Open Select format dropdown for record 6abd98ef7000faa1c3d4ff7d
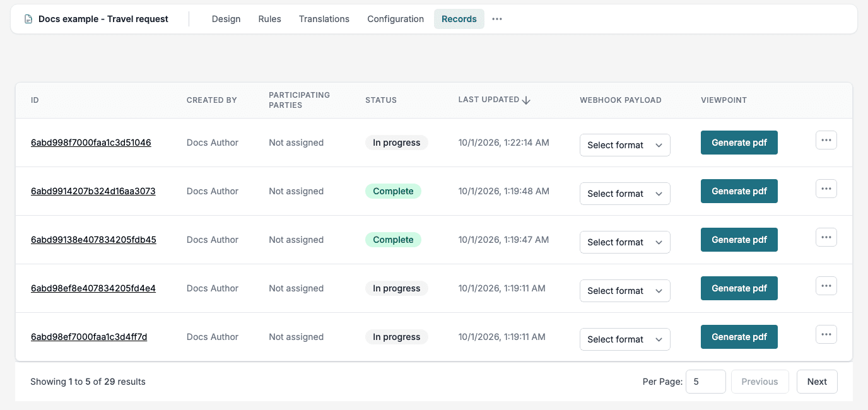The height and width of the screenshot is (410, 868). point(625,339)
